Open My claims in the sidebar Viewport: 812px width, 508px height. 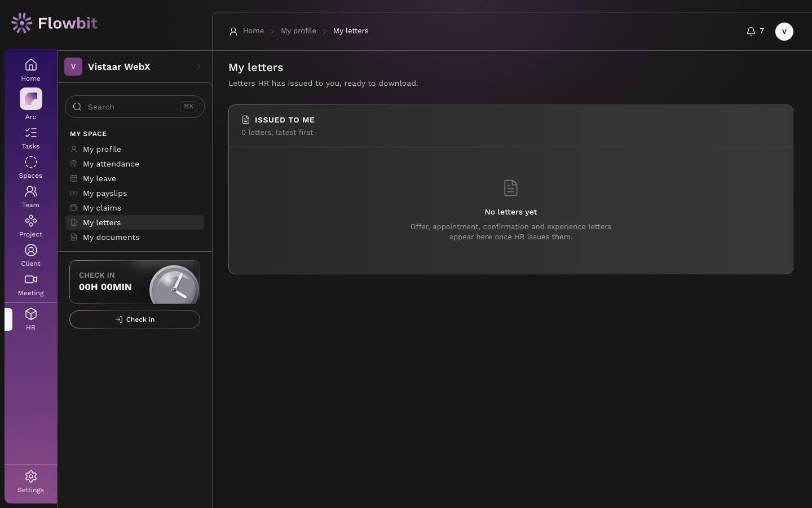pos(135,208)
